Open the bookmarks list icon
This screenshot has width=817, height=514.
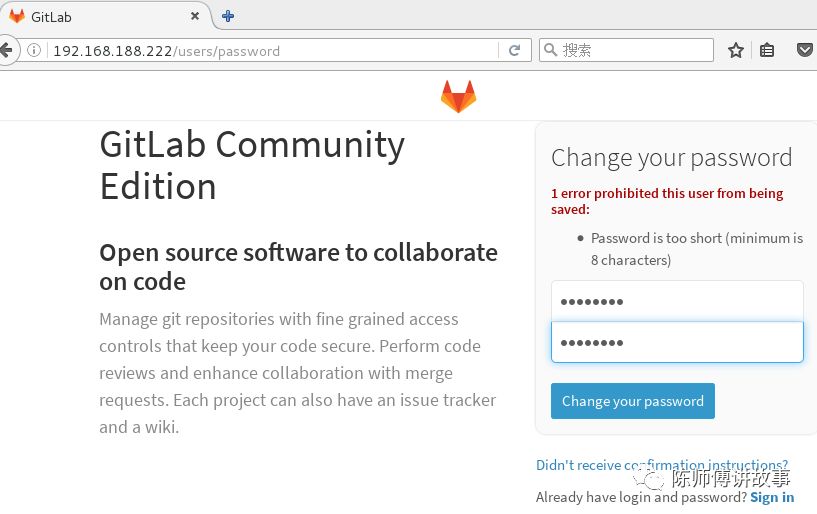(x=767, y=50)
